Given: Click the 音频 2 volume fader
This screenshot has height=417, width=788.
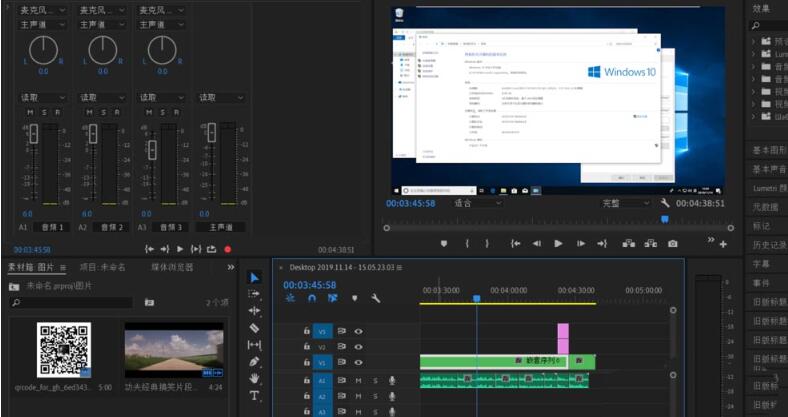Looking at the screenshot, I should click(x=91, y=133).
